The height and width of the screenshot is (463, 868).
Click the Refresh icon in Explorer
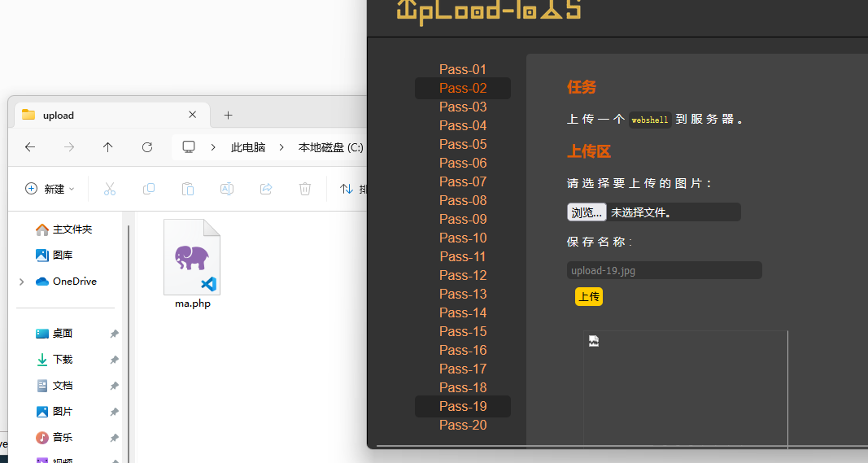(x=147, y=147)
